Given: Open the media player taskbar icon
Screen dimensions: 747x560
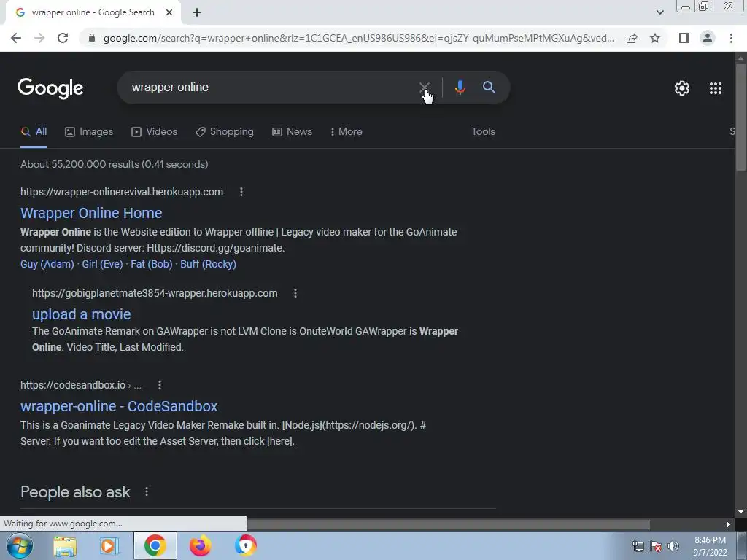Looking at the screenshot, I should point(109,545).
